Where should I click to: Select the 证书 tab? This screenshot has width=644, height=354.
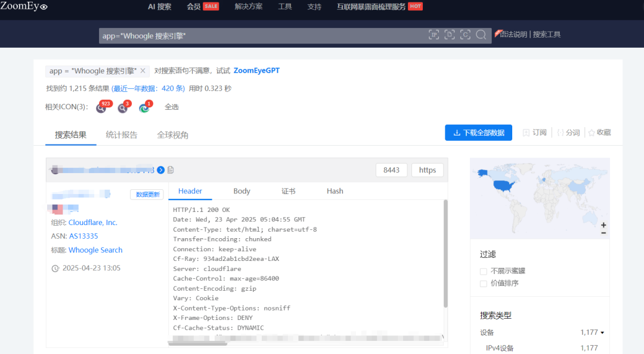click(289, 191)
